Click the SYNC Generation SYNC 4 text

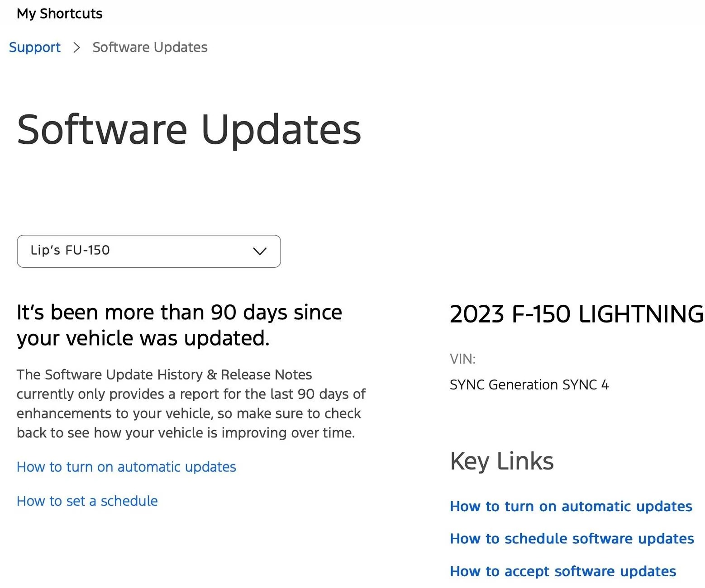coord(529,385)
